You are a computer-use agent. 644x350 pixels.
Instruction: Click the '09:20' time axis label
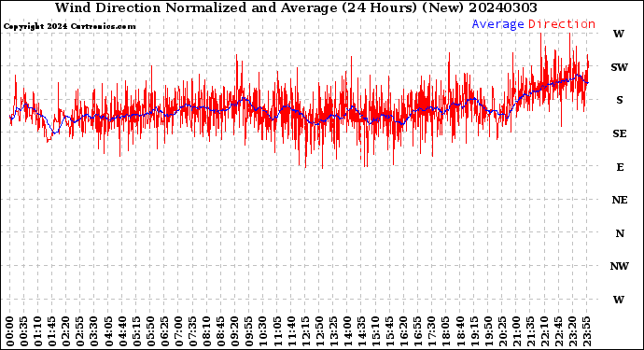235,331
